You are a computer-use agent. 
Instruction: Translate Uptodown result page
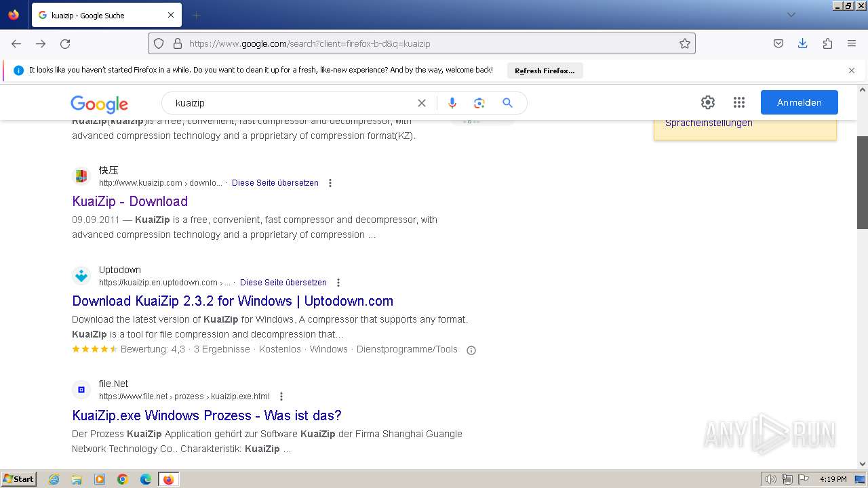coord(283,283)
